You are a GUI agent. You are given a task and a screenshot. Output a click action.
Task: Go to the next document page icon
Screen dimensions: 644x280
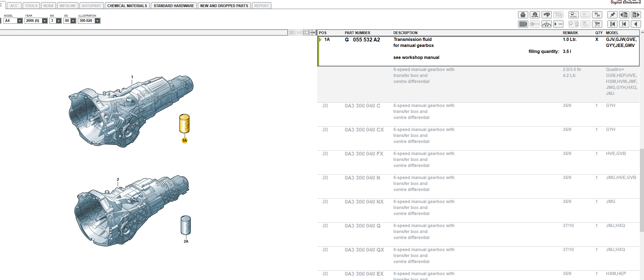(636, 15)
